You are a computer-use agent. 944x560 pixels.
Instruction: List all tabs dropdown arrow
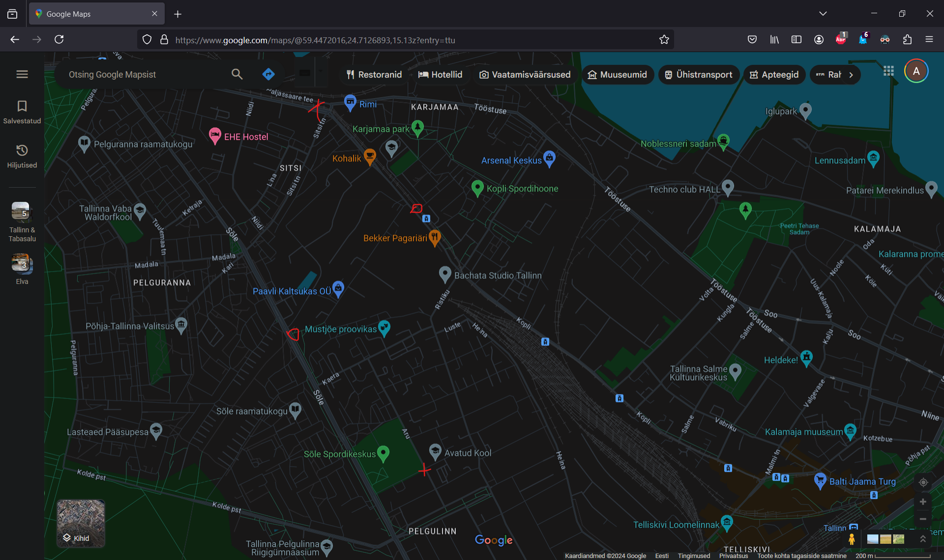[823, 14]
